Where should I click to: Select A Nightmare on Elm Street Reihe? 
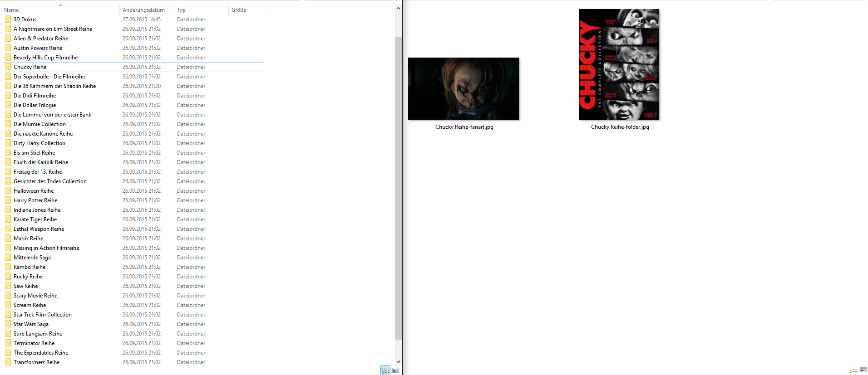pyautogui.click(x=53, y=29)
